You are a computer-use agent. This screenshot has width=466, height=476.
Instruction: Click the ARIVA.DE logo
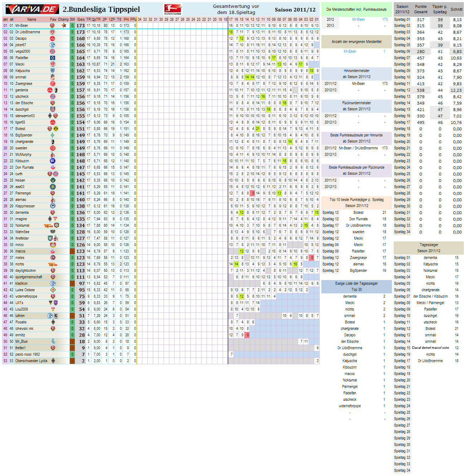pyautogui.click(x=32, y=9)
